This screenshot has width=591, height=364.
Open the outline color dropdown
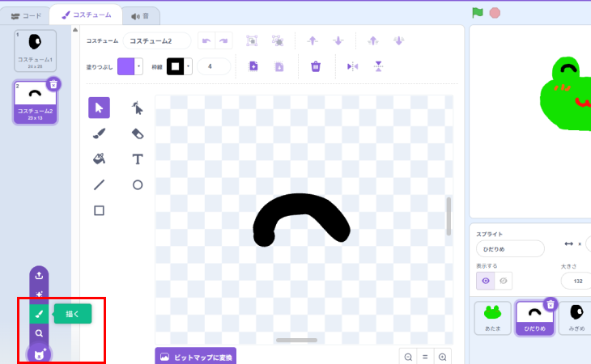tap(189, 66)
